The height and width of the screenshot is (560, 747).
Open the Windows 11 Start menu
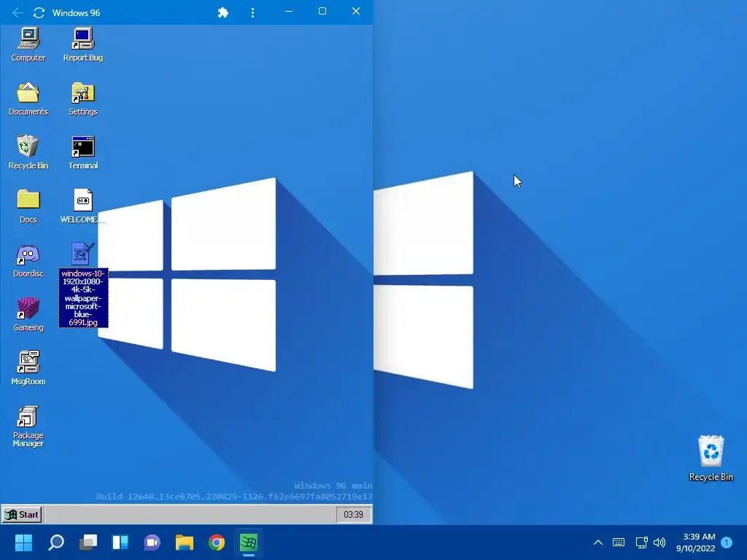pos(23,542)
